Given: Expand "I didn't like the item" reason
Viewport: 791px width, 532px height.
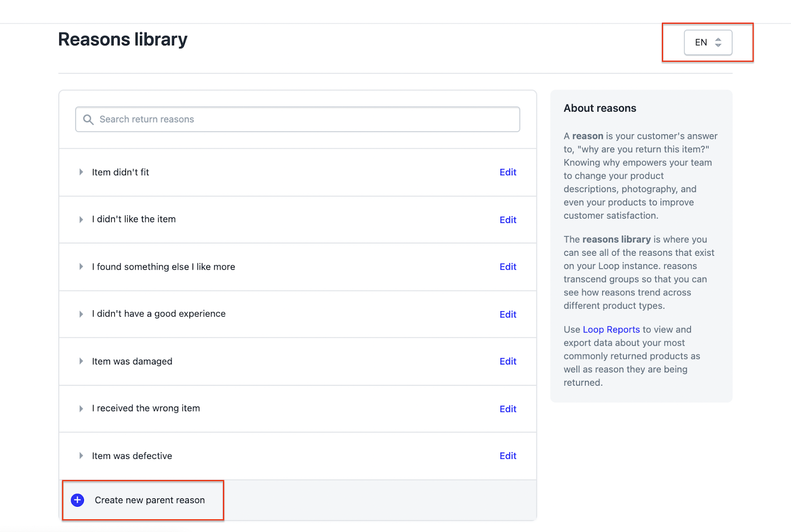Looking at the screenshot, I should point(81,219).
